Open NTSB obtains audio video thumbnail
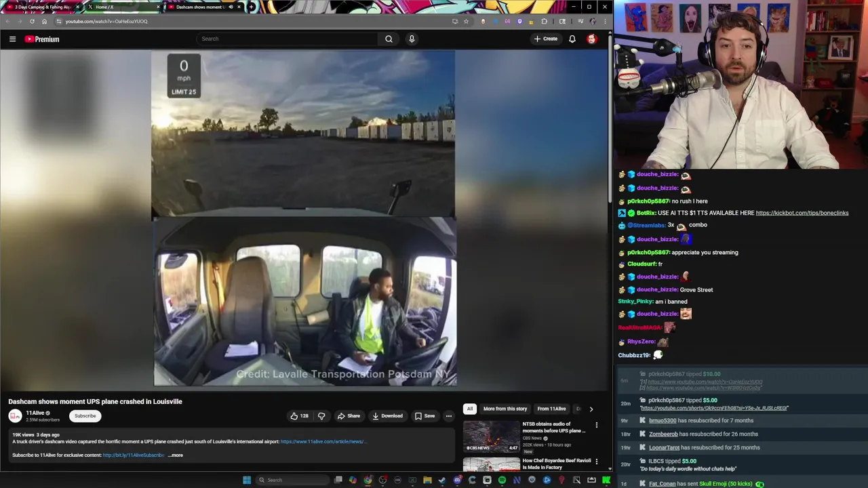Image resolution: width=868 pixels, height=488 pixels. tap(491, 436)
